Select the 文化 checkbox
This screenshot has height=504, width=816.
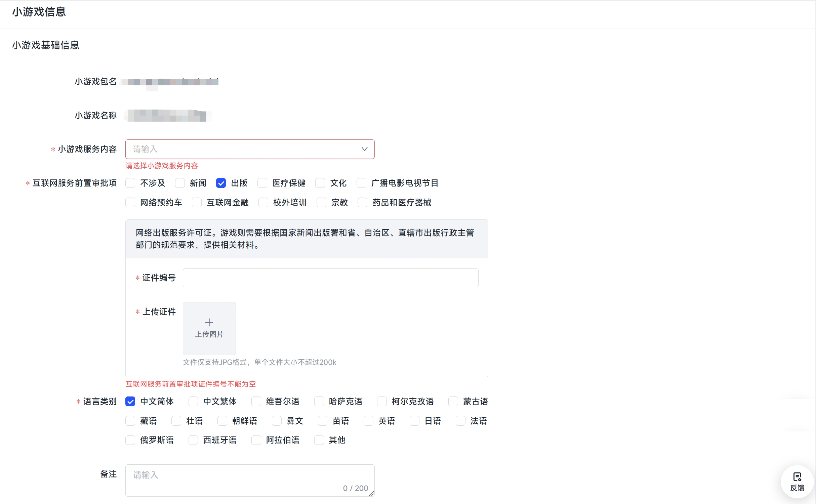320,183
